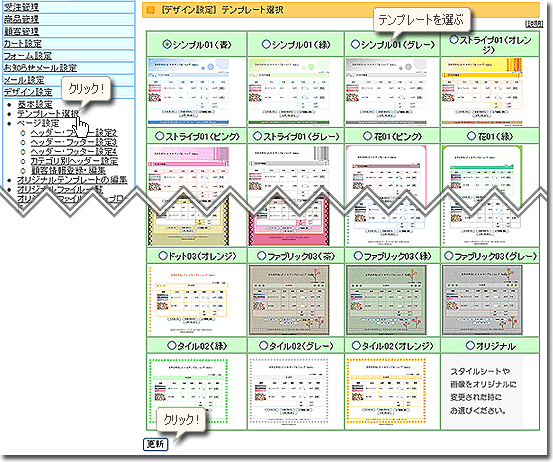Image resolution: width=553 pixels, height=462 pixels.
Task: Open カテゴリ別ヘッダー設定 link
Action: 74,161
